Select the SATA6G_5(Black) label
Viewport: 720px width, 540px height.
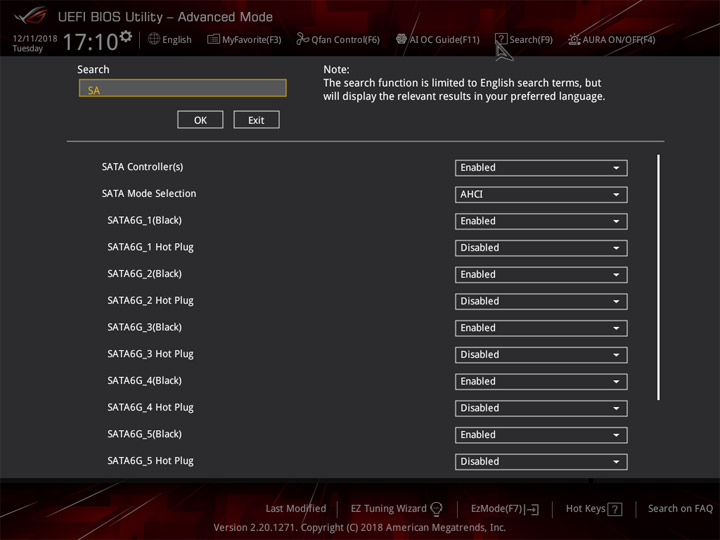pos(145,434)
